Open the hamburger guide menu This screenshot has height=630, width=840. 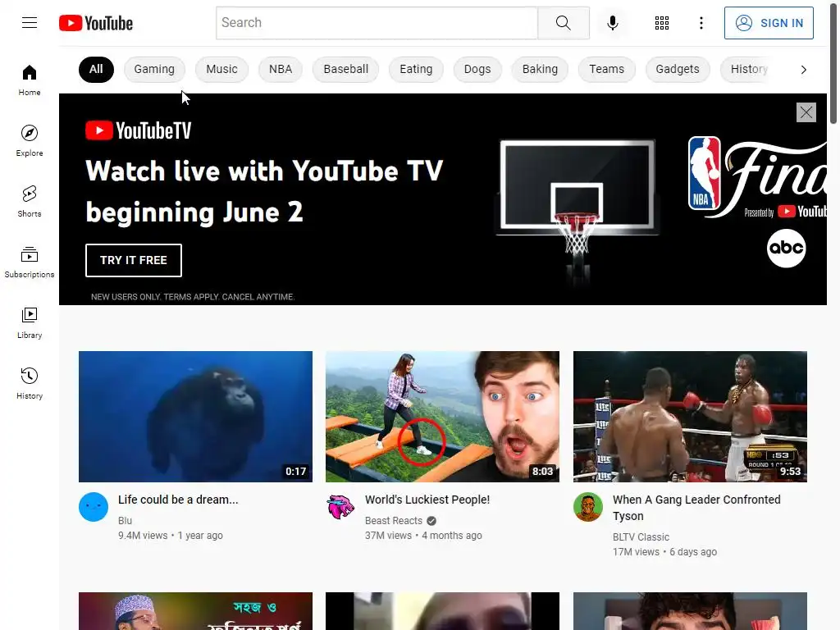tap(30, 22)
